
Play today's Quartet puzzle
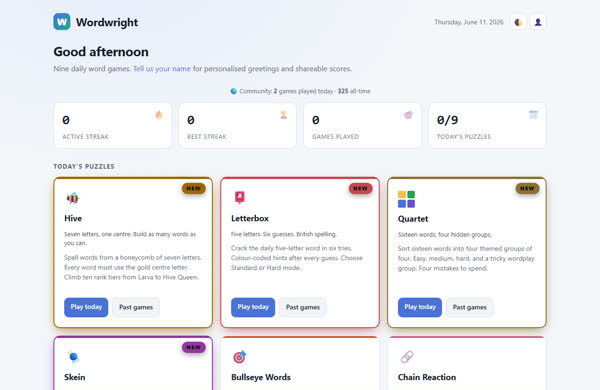[x=420, y=307]
